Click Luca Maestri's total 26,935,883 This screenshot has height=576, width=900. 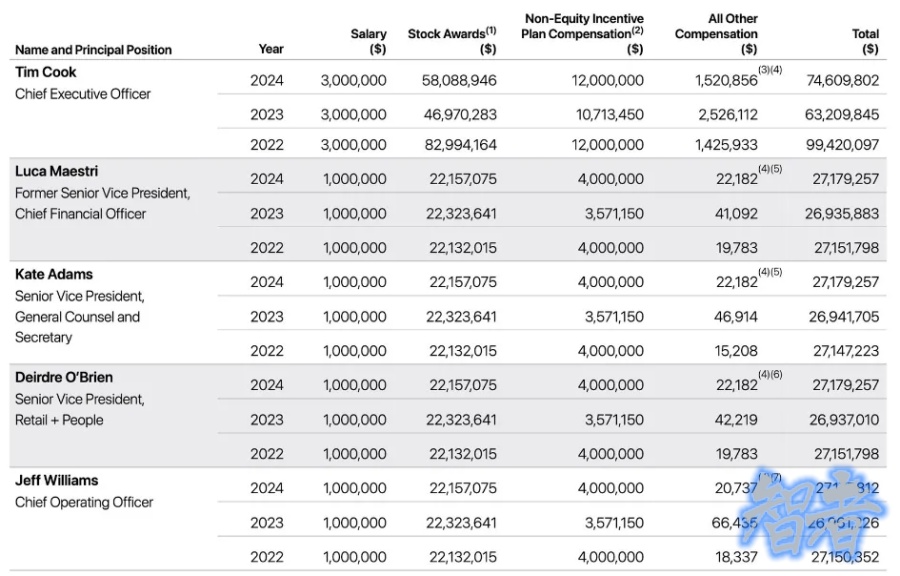[841, 213]
